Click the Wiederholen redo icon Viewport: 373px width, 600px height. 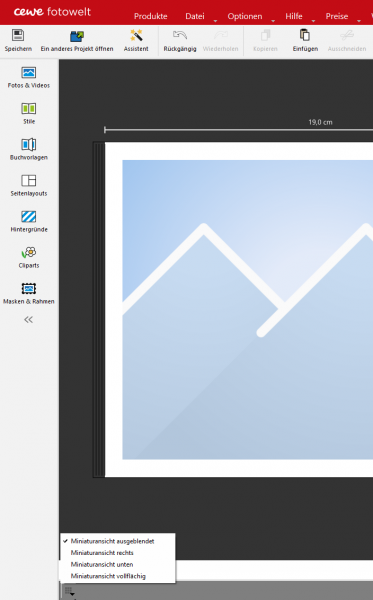pos(220,35)
